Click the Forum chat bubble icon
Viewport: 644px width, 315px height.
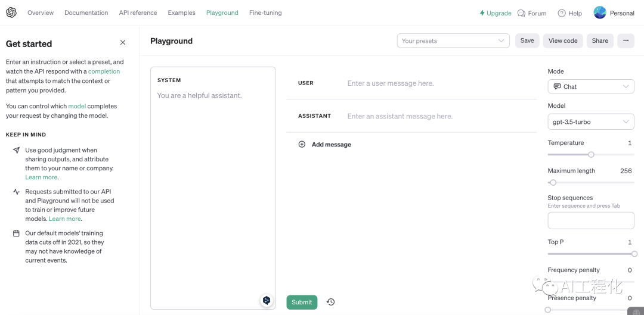[522, 13]
